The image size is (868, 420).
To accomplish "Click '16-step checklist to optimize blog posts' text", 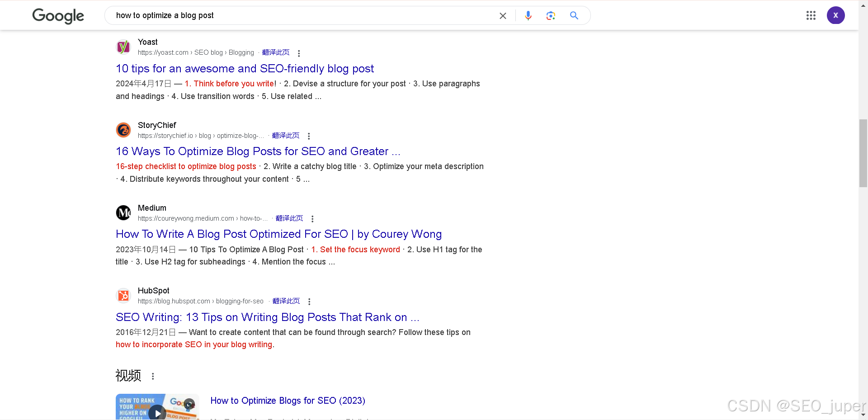I will point(186,166).
